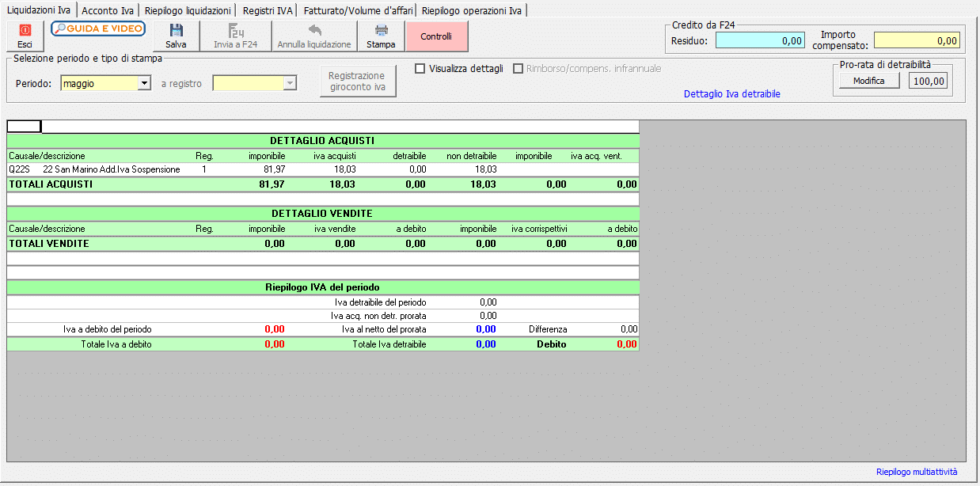Select the 81,97 imponibile cell in Q22S row
This screenshot has height=486, width=980.
275,169
